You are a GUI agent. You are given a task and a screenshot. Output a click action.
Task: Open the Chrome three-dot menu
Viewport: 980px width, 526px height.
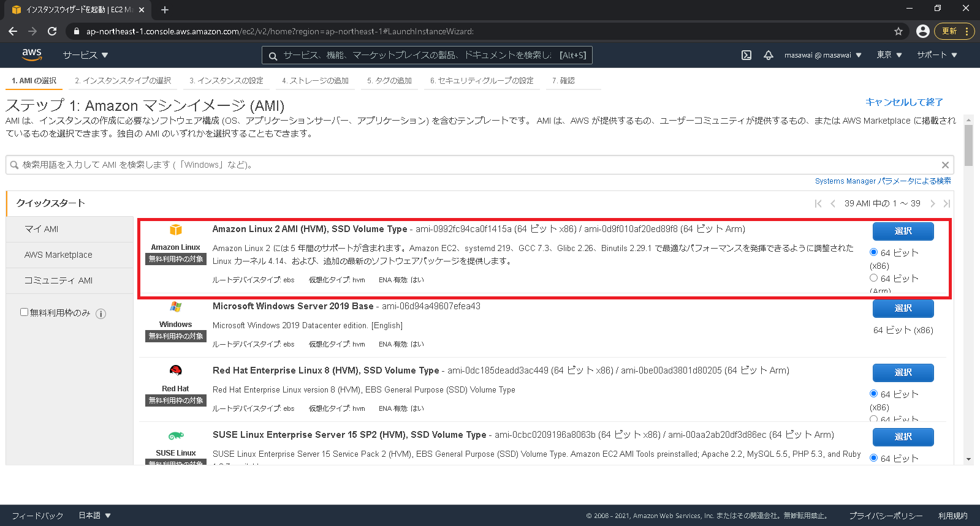[967, 31]
